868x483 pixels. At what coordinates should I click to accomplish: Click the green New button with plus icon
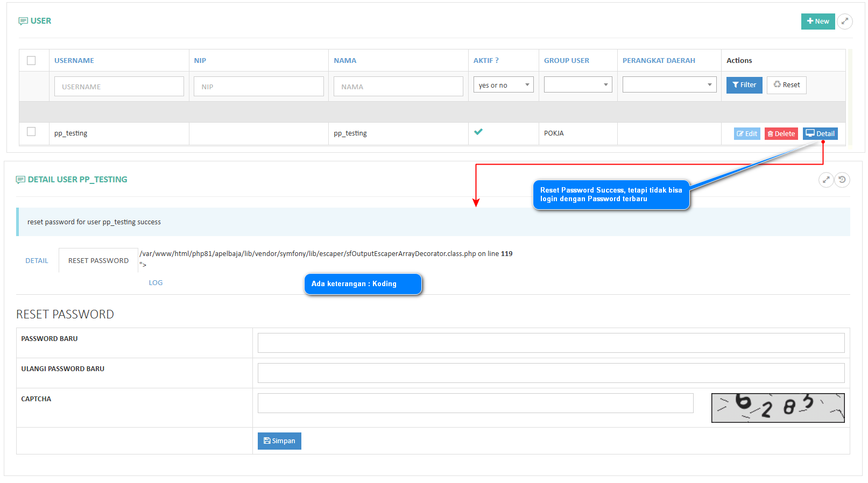(817, 22)
